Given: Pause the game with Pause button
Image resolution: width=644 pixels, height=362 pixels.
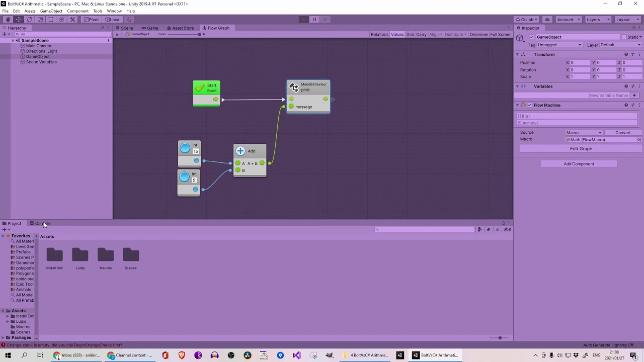Looking at the screenshot, I should click(x=314, y=20).
